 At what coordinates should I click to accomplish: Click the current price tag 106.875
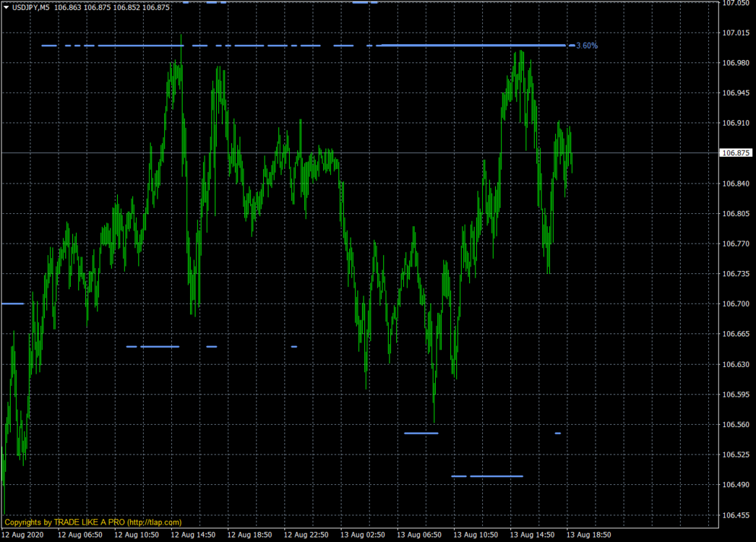736,153
